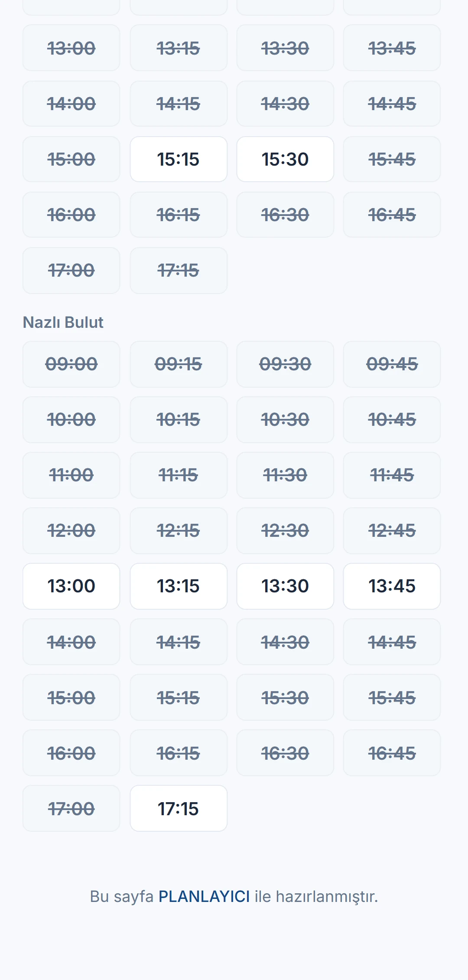468x980 pixels.
Task: Click the Nazlı Bulut staff heading
Action: 63,322
